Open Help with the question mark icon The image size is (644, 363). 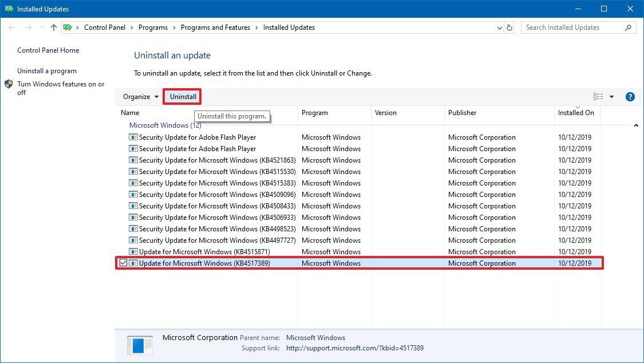tap(630, 97)
